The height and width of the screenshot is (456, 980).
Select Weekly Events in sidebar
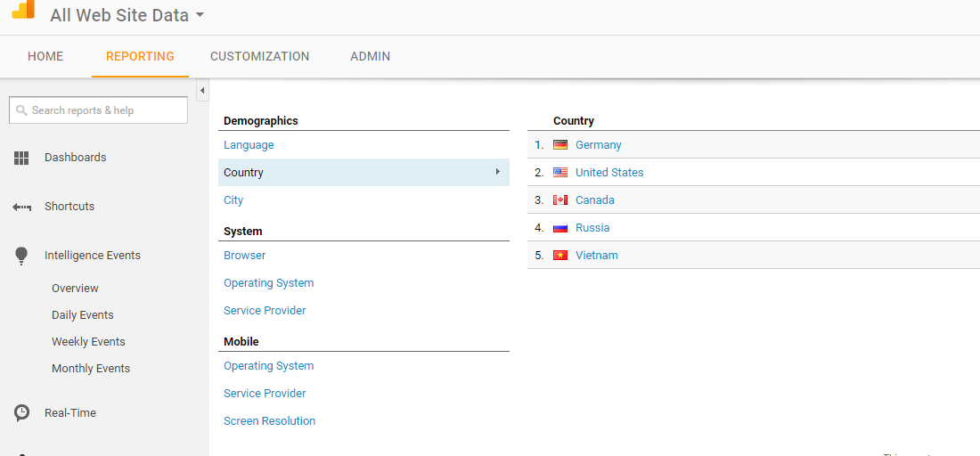88,342
